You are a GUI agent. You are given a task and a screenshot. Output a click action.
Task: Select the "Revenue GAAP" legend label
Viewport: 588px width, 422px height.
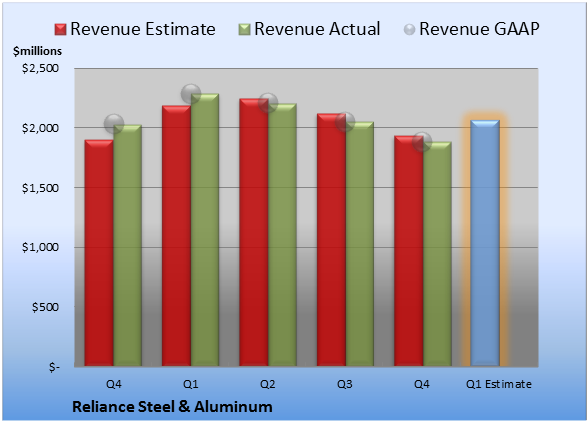[479, 29]
